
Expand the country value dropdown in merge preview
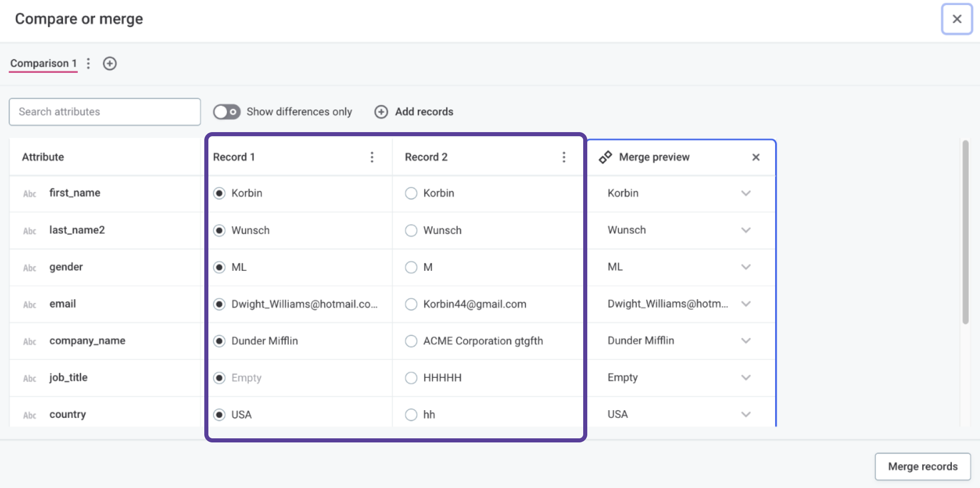(746, 414)
